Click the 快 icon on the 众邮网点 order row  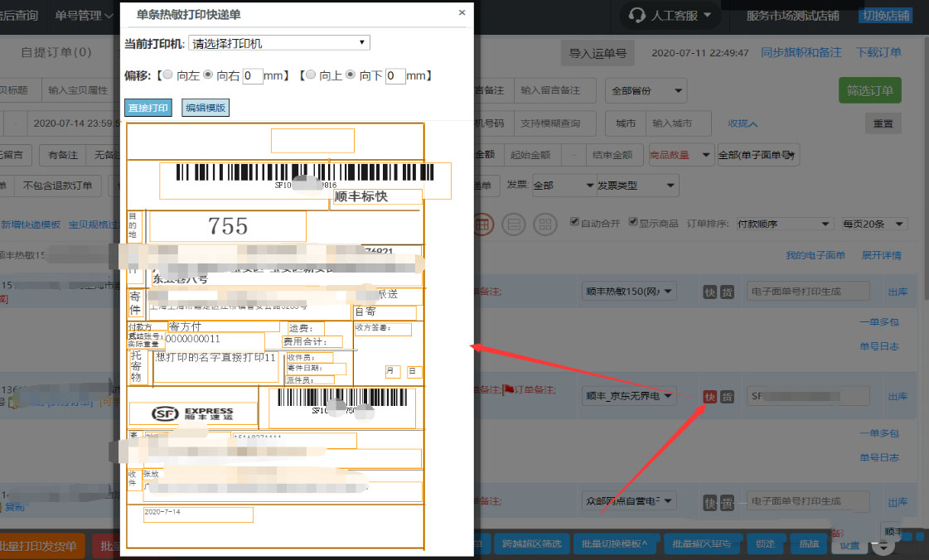pyautogui.click(x=710, y=501)
